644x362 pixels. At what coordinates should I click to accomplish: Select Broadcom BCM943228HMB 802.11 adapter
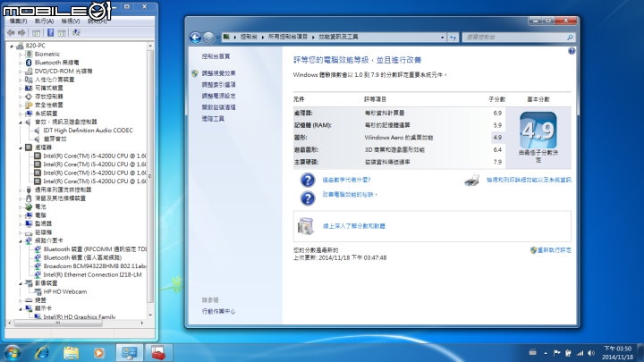pos(95,266)
